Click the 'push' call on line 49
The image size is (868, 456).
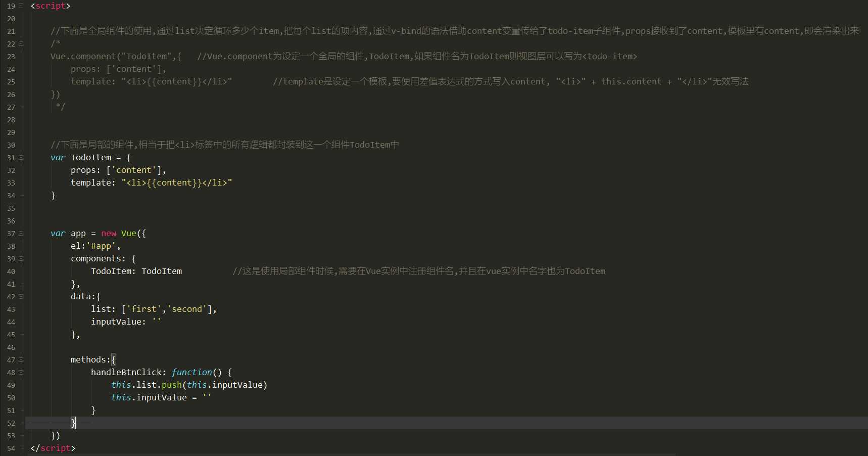point(172,385)
